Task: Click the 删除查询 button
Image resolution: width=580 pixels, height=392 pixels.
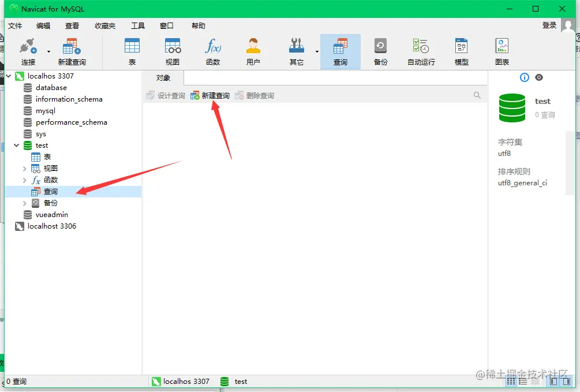Action: pos(255,95)
